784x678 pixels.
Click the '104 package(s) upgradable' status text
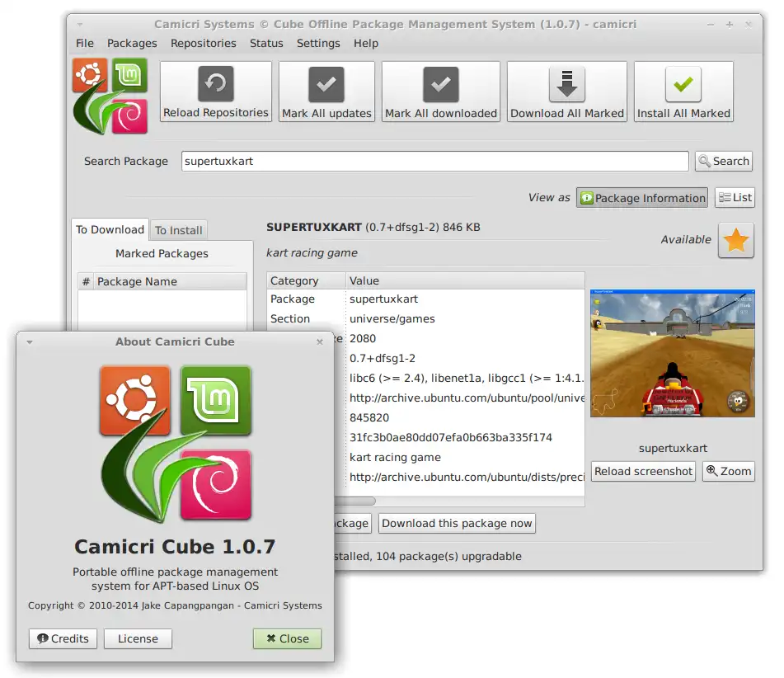point(448,557)
